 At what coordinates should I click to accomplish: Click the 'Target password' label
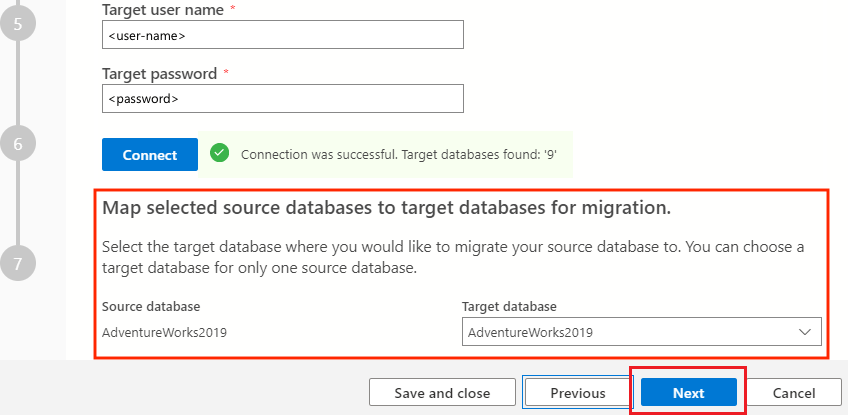[160, 73]
